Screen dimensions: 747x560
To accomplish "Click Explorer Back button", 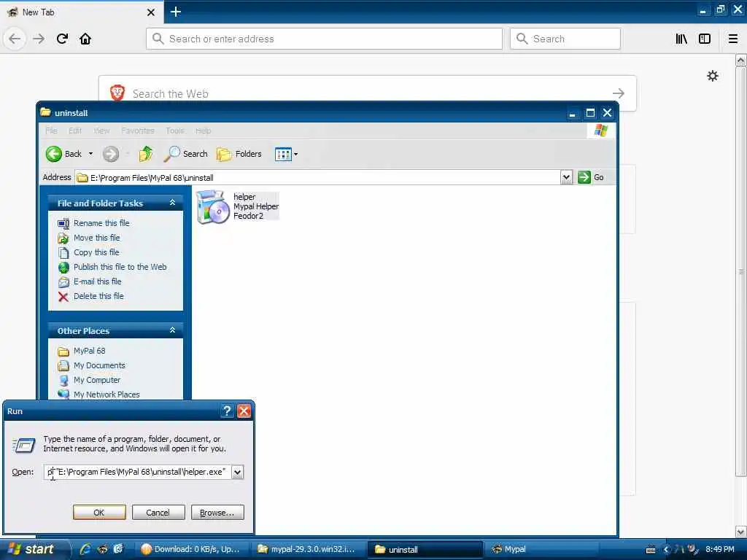I will pyautogui.click(x=64, y=154).
